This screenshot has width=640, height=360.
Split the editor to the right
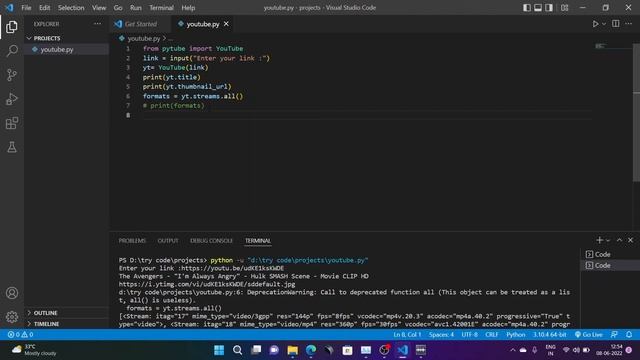click(x=616, y=24)
